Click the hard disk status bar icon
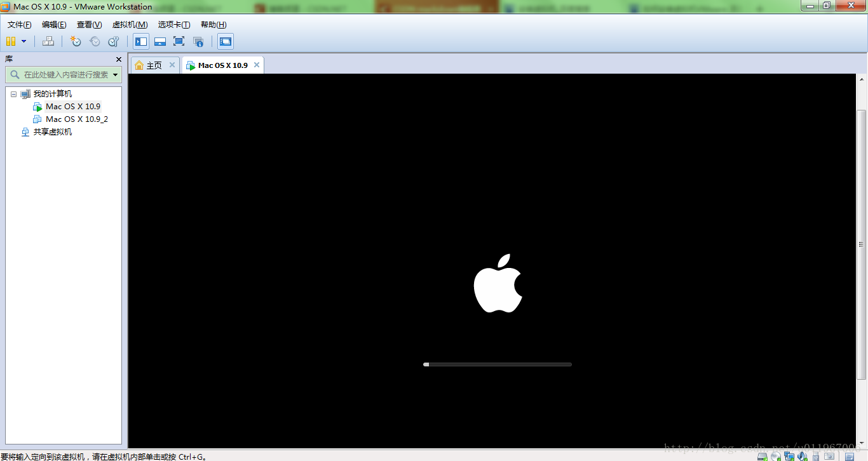Screen dimensions: 868x461 click(763, 456)
